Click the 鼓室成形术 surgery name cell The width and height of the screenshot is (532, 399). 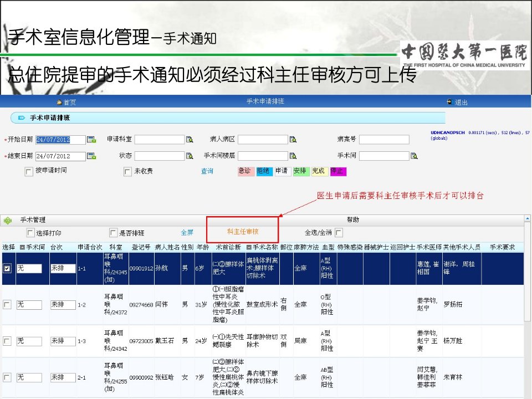262,304
